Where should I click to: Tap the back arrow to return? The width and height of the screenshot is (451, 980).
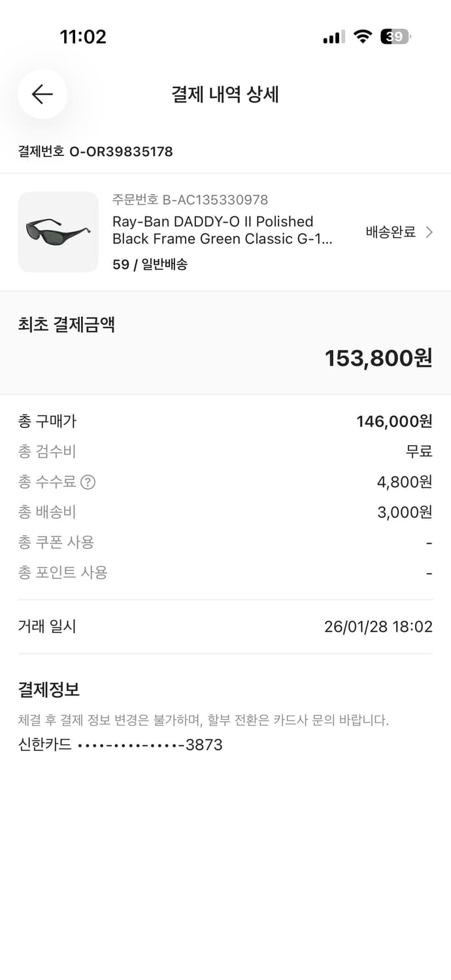coord(42,94)
